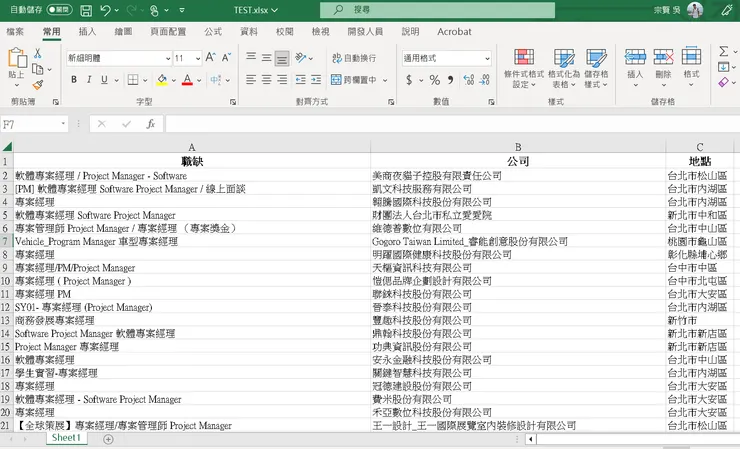Image resolution: width=740 pixels, height=449 pixels.
Task: Click the percent style icon
Action: [435, 80]
